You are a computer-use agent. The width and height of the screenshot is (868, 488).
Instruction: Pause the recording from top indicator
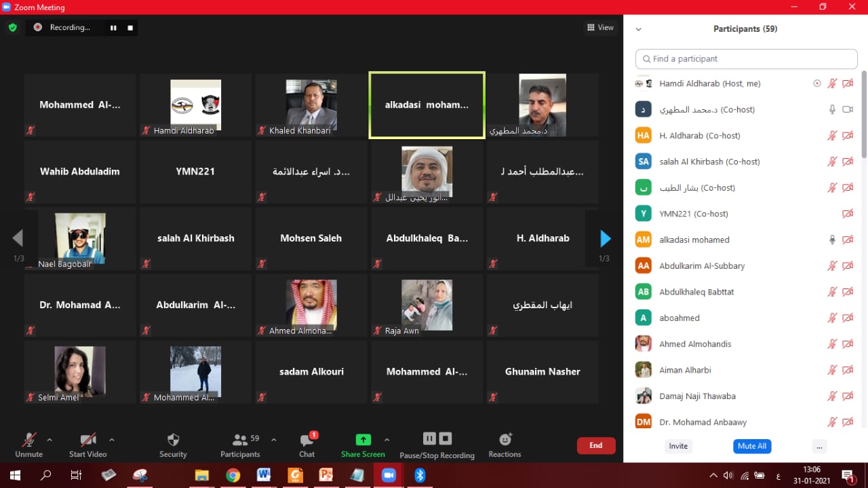(x=113, y=28)
